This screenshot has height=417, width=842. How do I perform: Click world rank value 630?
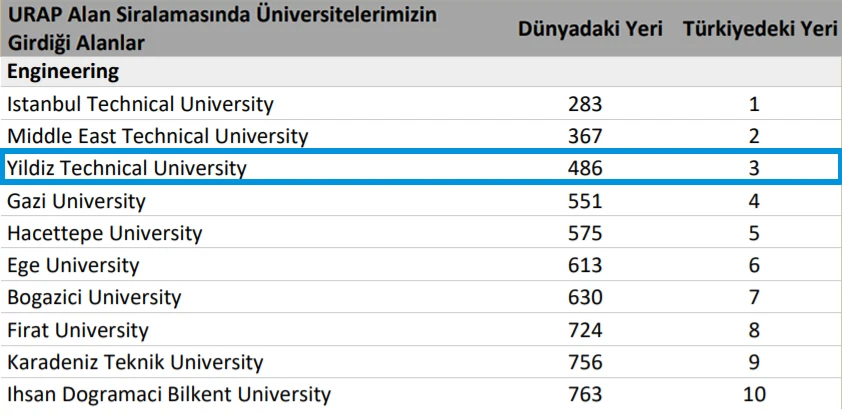pos(585,297)
